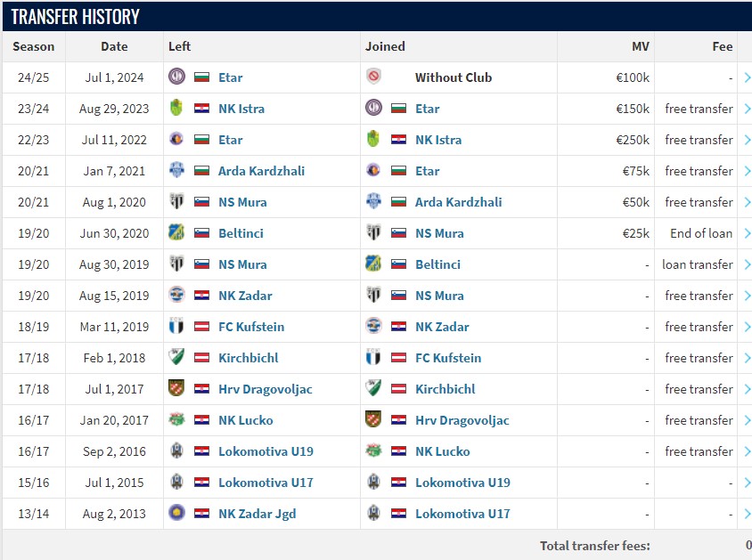The width and height of the screenshot is (752, 560).
Task: Click the MV column header
Action: [x=640, y=46]
